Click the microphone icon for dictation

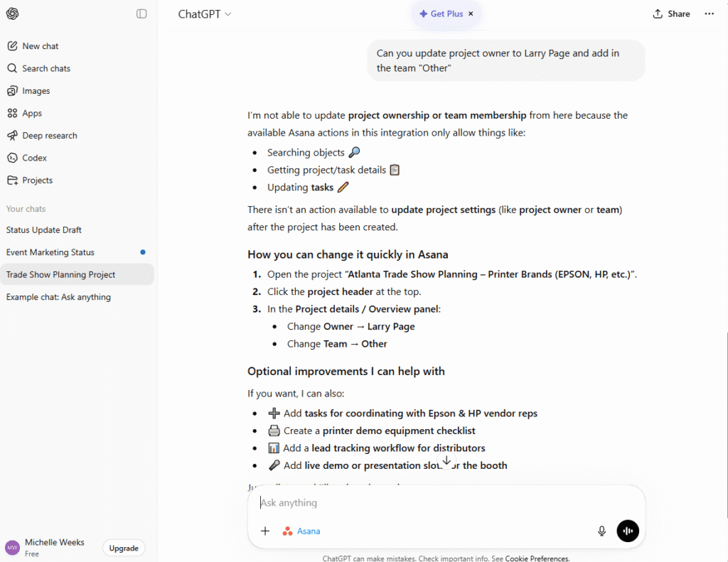(x=601, y=531)
